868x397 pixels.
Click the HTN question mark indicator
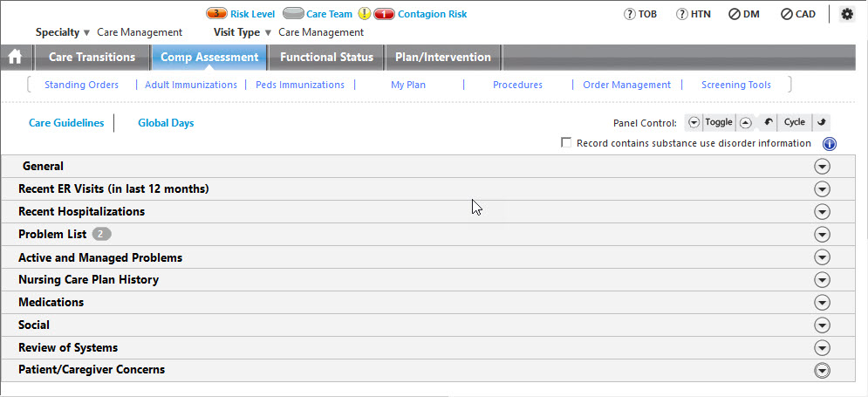point(682,14)
